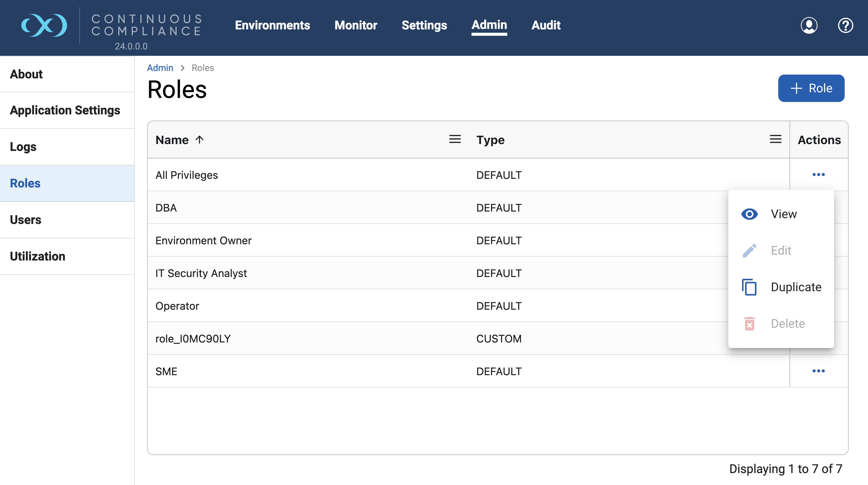This screenshot has width=868, height=485.
Task: Click the add Role button
Action: (811, 88)
